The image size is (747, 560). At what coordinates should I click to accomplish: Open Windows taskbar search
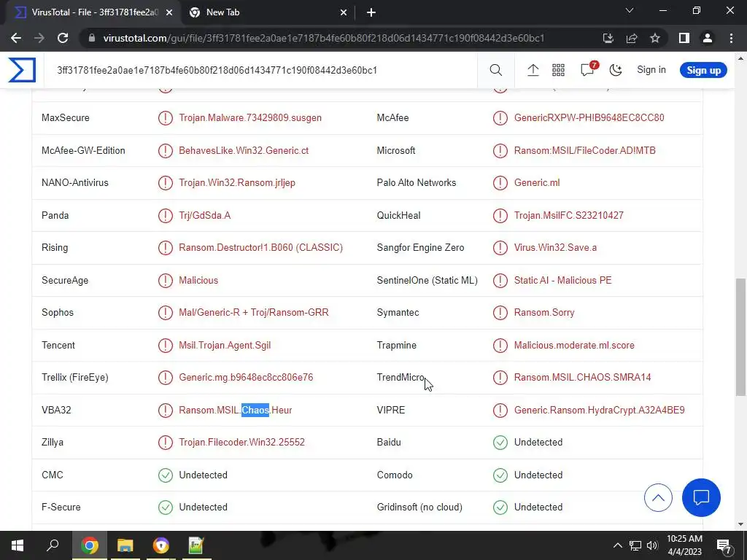(53, 545)
